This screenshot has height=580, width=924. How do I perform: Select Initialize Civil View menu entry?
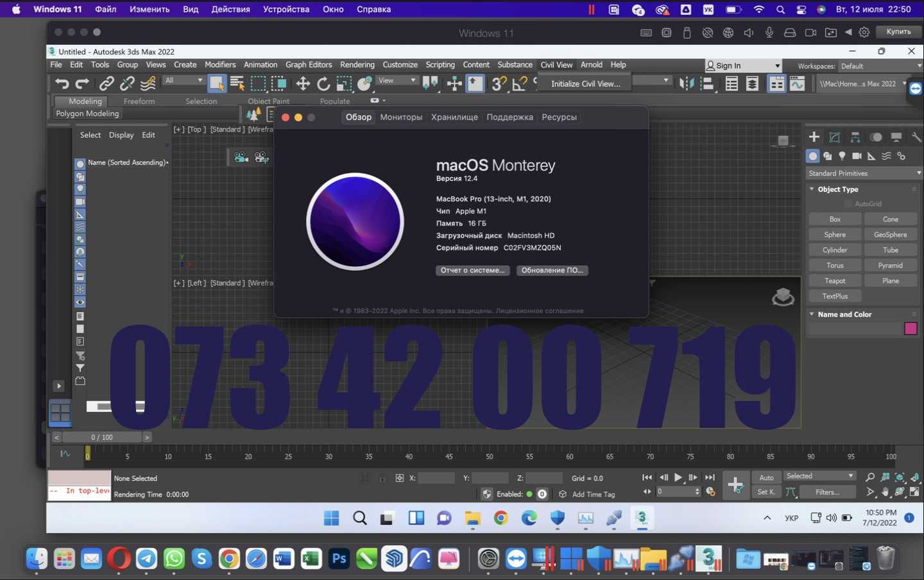tap(585, 83)
